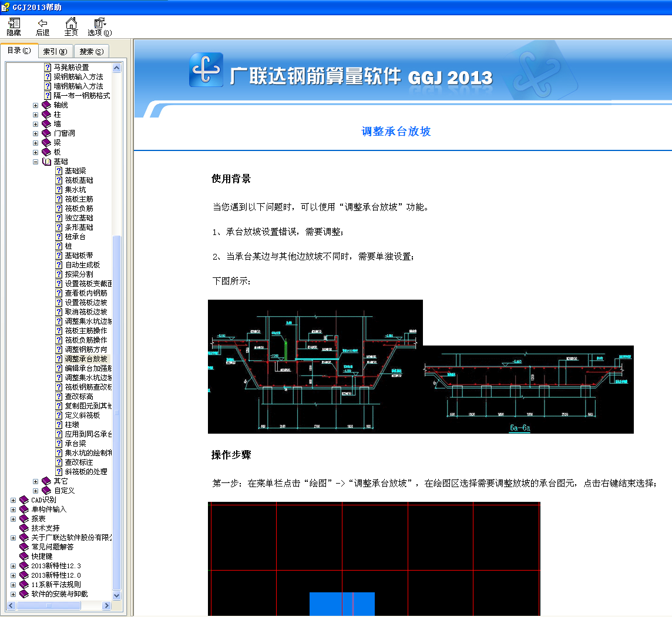Click the page icon beside 查改标高
Screen dimensions: 672x617
tap(59, 397)
